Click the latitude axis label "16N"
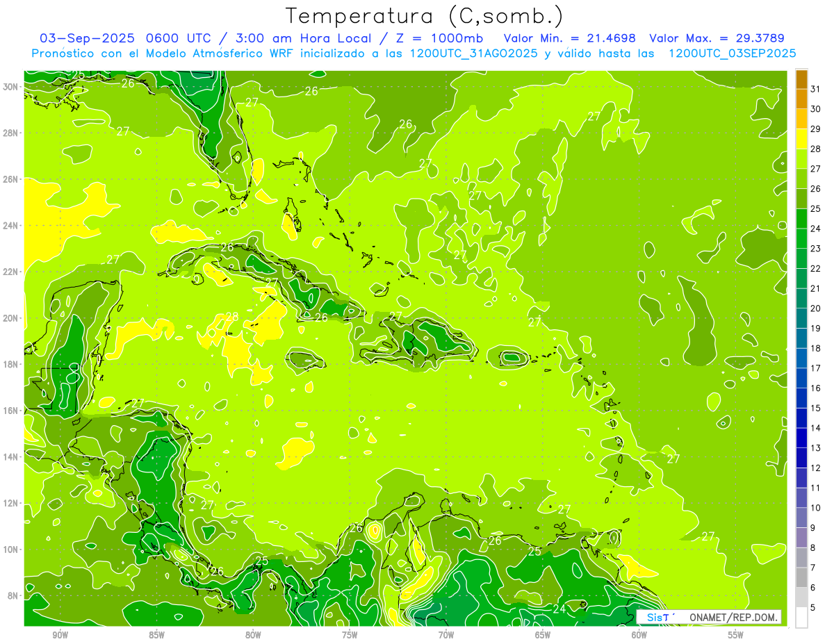This screenshot has height=644, width=834. pos(10,410)
